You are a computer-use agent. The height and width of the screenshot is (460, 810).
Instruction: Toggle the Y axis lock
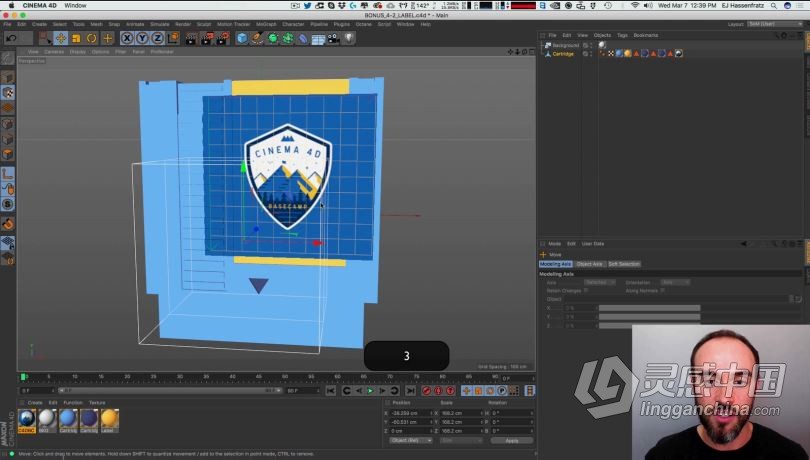[x=142, y=38]
